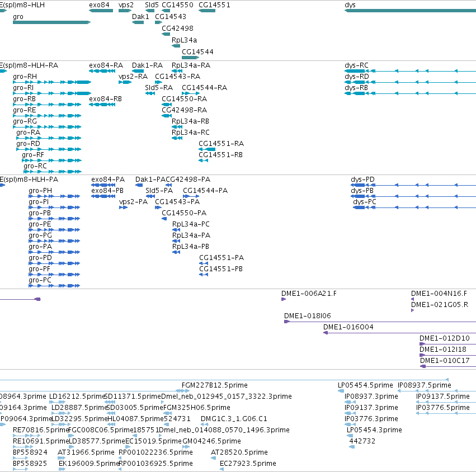Click the DME1-016O04 clone label

click(x=348, y=327)
